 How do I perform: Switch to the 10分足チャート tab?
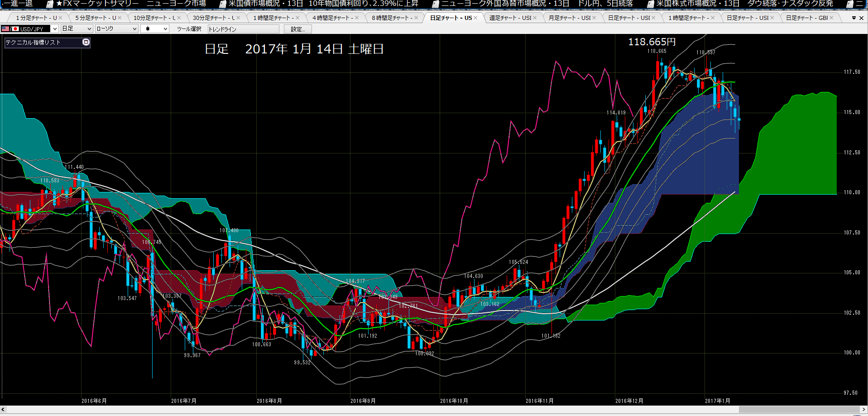click(x=154, y=18)
